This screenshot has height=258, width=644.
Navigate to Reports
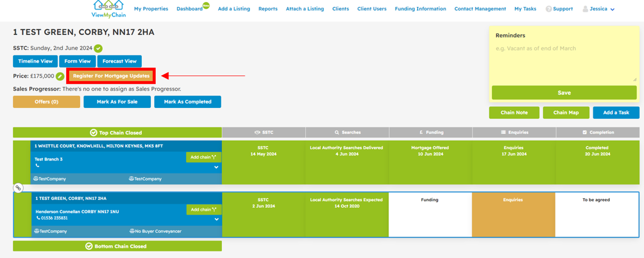click(268, 9)
